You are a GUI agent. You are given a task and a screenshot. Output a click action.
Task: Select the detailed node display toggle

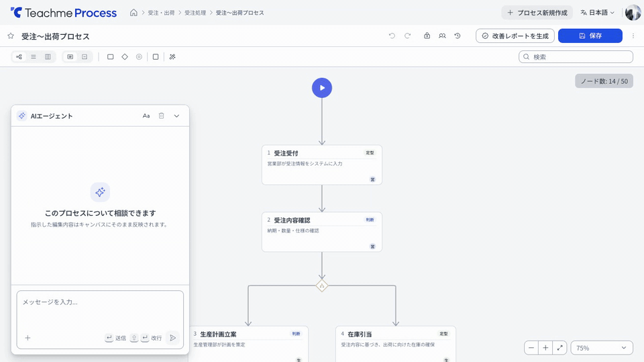(70, 56)
